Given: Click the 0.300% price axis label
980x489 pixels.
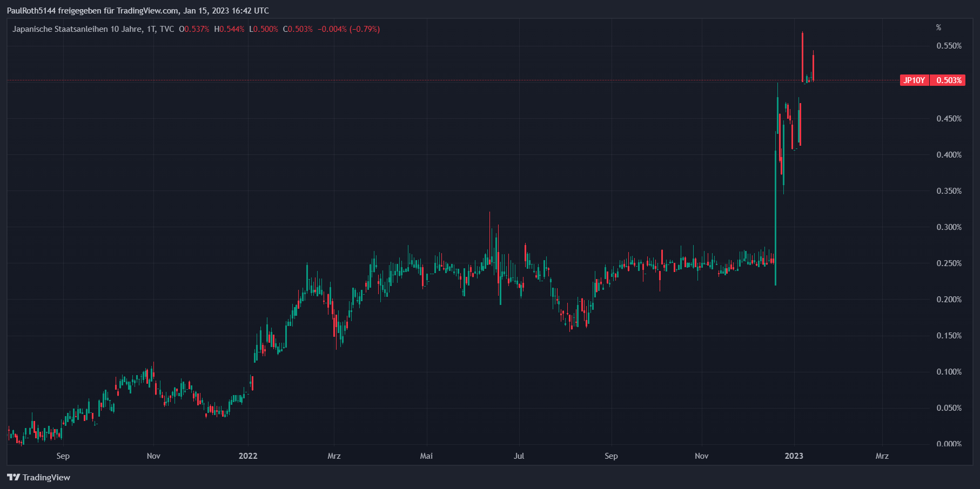Looking at the screenshot, I should click(x=949, y=227).
